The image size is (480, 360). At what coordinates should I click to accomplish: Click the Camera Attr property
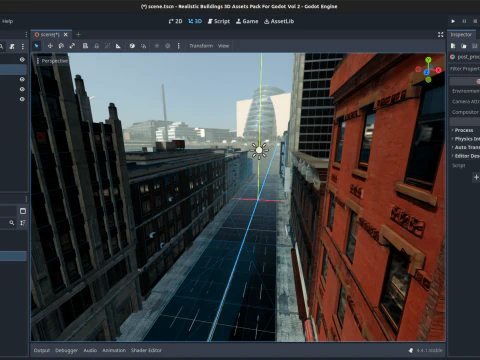tap(465, 101)
